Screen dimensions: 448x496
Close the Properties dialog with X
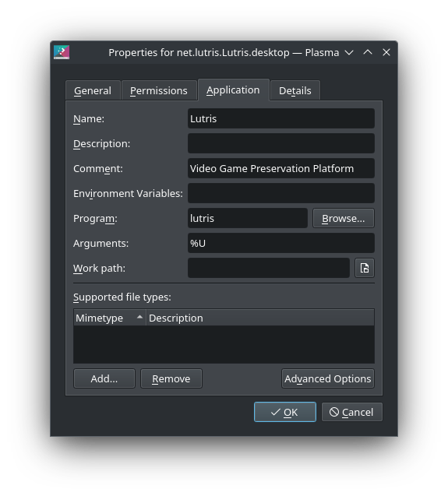[x=386, y=52]
